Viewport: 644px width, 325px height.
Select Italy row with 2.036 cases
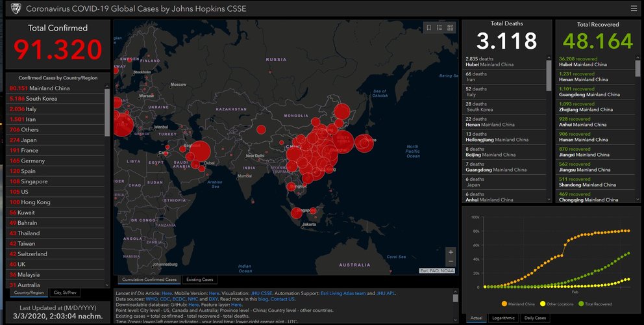coord(55,109)
